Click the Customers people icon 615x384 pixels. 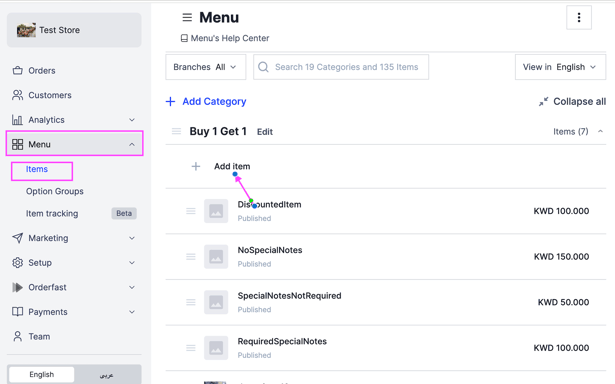(17, 95)
